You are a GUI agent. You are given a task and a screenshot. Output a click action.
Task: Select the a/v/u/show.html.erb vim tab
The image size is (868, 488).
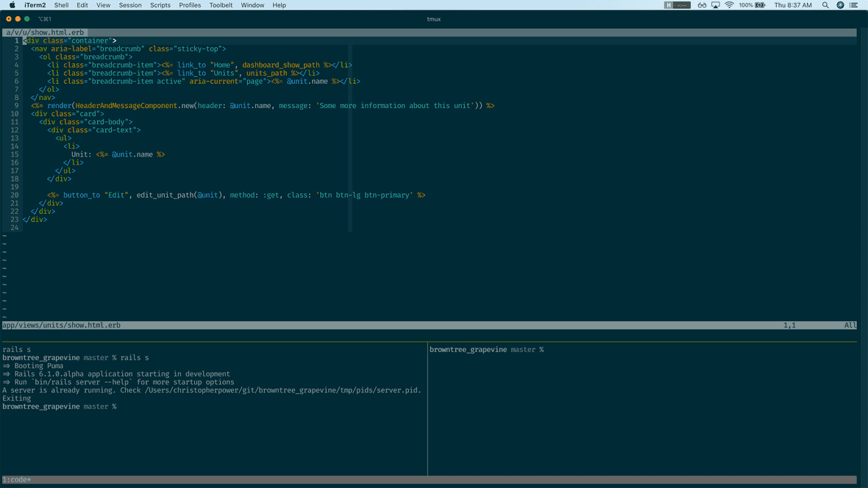pyautogui.click(x=45, y=32)
